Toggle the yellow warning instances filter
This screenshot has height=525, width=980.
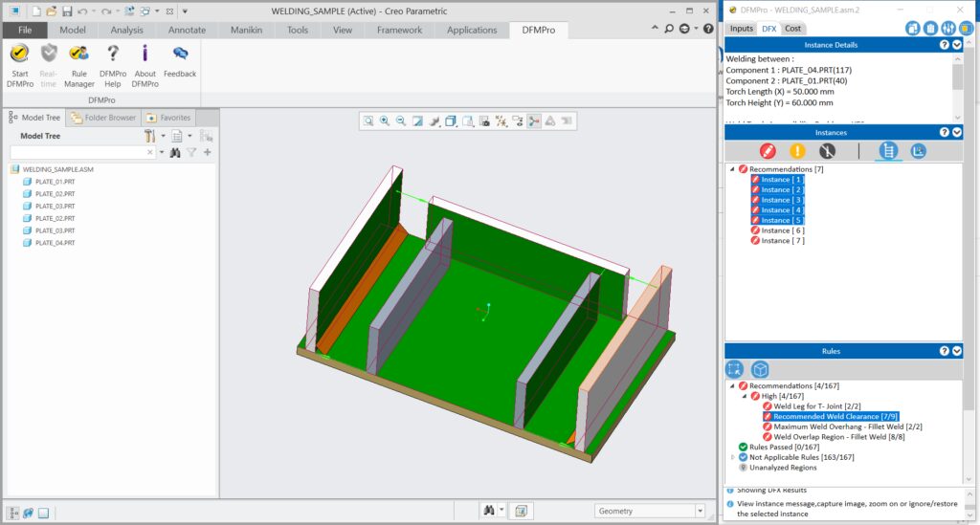pyautogui.click(x=797, y=151)
